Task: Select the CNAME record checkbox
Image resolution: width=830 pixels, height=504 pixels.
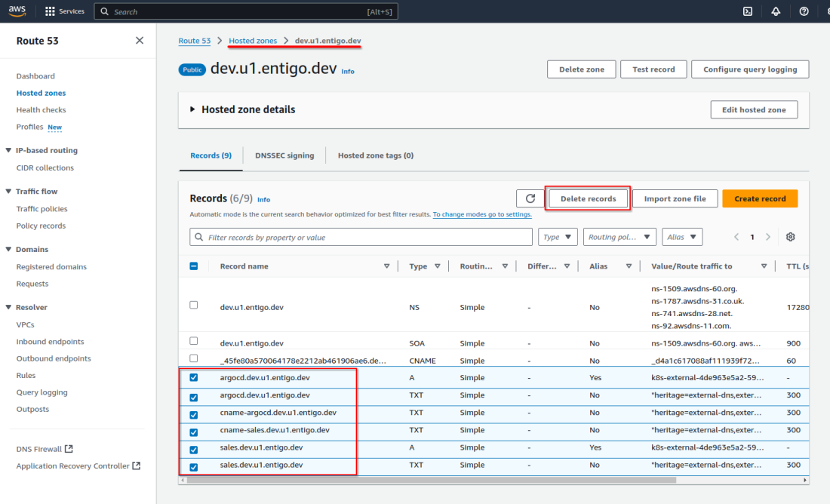Action: [194, 358]
